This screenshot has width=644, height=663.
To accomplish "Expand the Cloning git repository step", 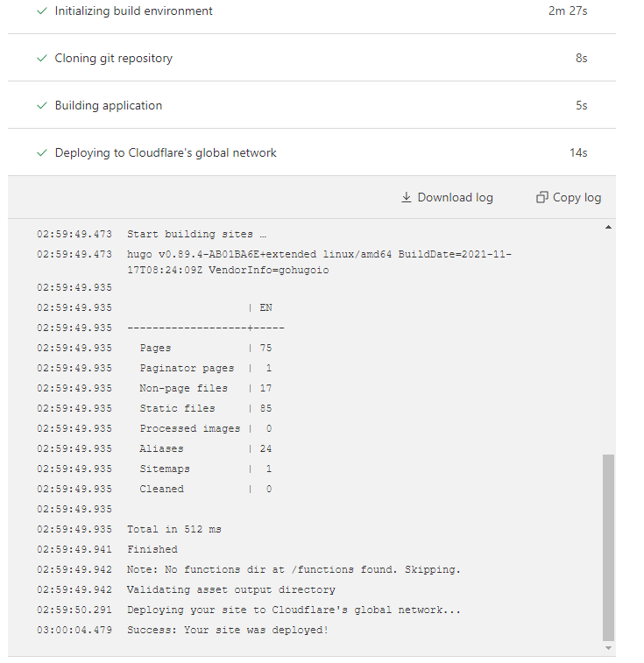I will click(x=114, y=59).
